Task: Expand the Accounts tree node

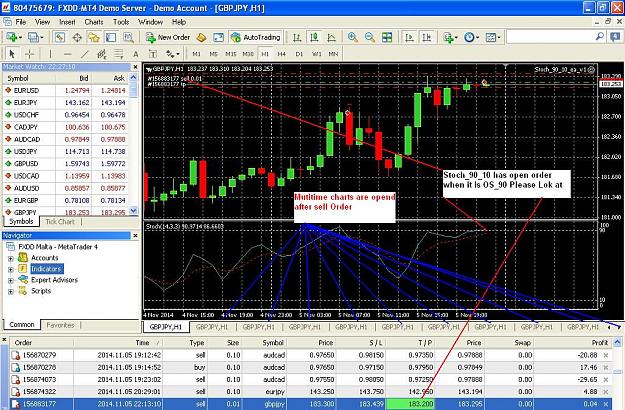Action: pyautogui.click(x=11, y=259)
